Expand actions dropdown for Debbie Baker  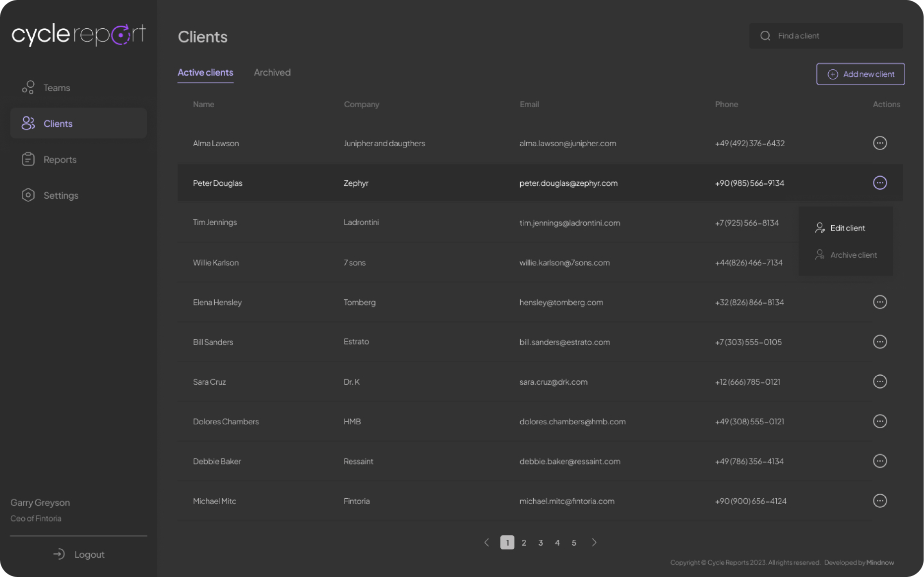coord(879,461)
